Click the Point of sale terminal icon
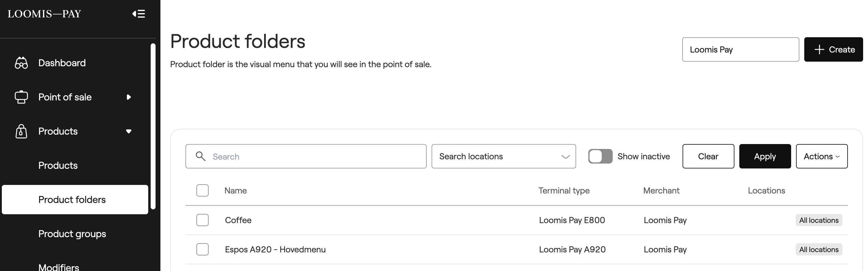Image resolution: width=868 pixels, height=271 pixels. click(21, 97)
